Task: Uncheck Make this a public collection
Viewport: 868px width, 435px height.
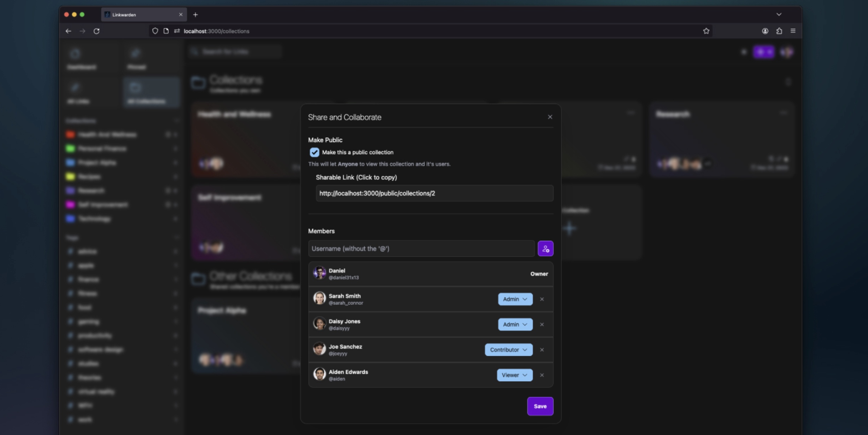Action: click(x=314, y=152)
